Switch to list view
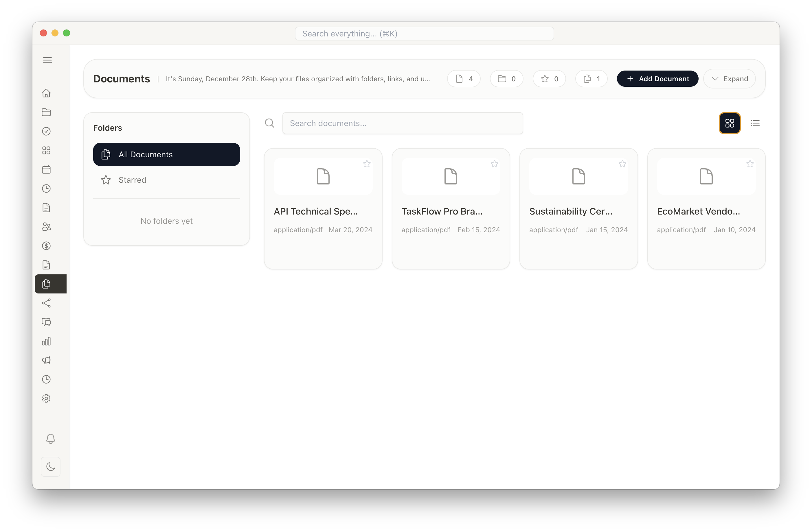The height and width of the screenshot is (532, 812). coord(755,123)
